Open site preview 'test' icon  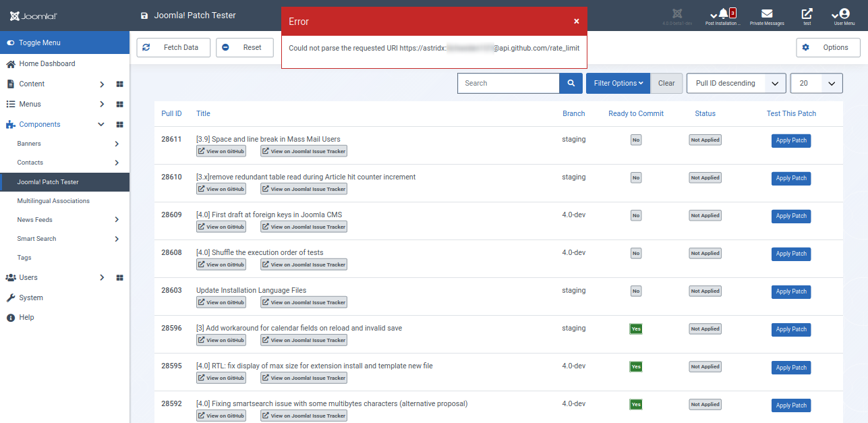(x=807, y=16)
